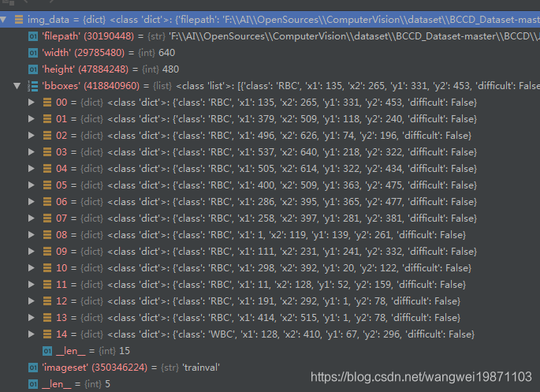Select the __len__ = 15 row
This screenshot has width=540, height=392.
[x=270, y=351]
